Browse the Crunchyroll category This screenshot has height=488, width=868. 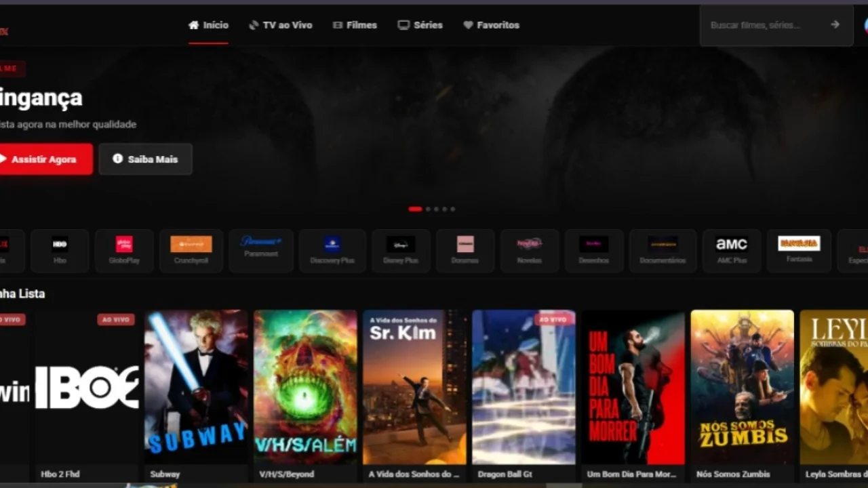[x=191, y=251]
